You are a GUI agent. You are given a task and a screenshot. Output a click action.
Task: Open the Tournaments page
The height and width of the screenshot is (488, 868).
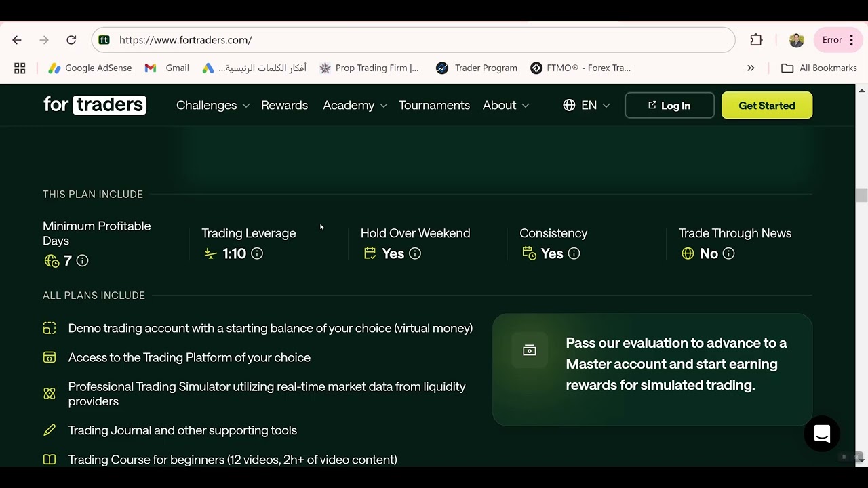[434, 105]
